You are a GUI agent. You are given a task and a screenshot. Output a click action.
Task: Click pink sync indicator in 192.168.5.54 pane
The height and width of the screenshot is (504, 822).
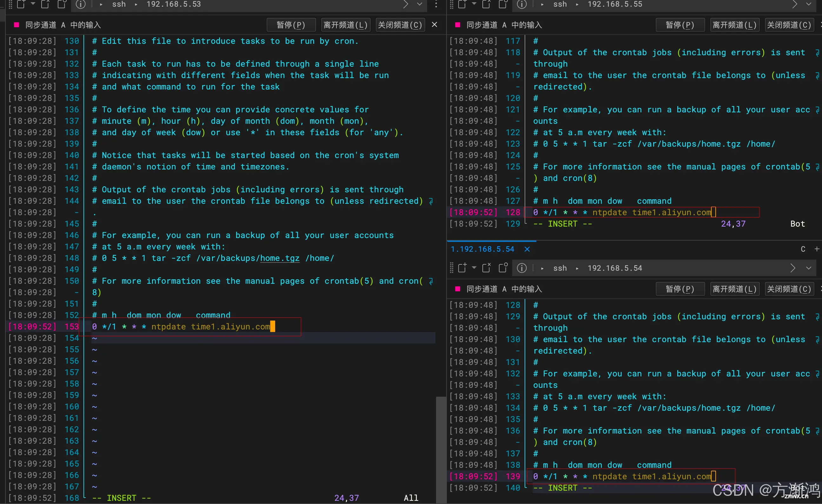(458, 289)
